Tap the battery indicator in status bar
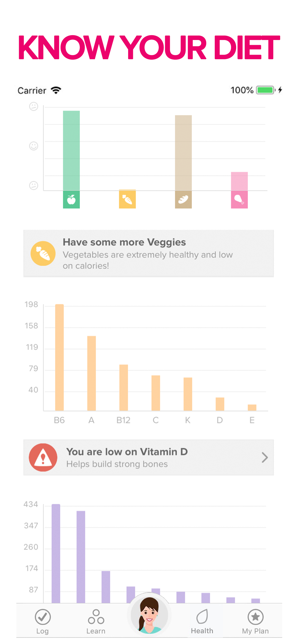 265,90
